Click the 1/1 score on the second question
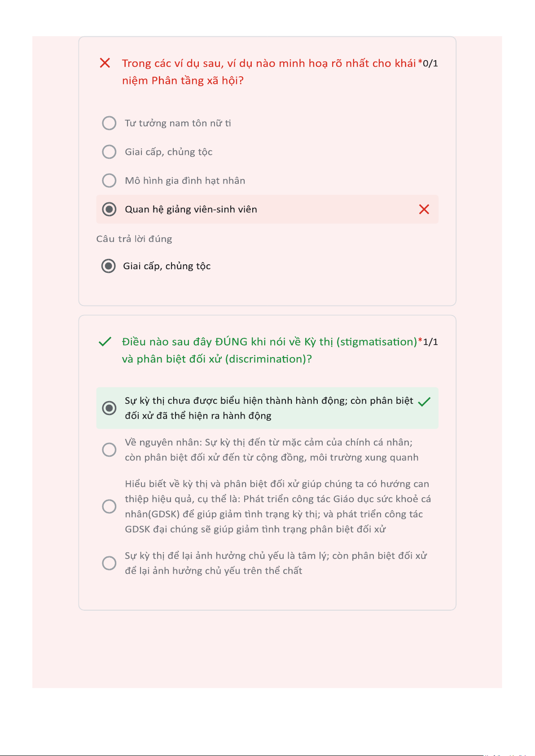 pos(430,342)
